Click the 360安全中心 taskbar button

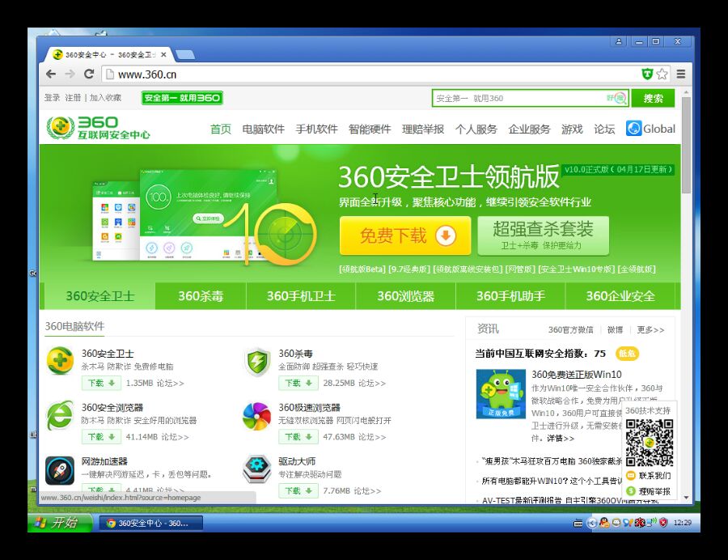(151, 524)
